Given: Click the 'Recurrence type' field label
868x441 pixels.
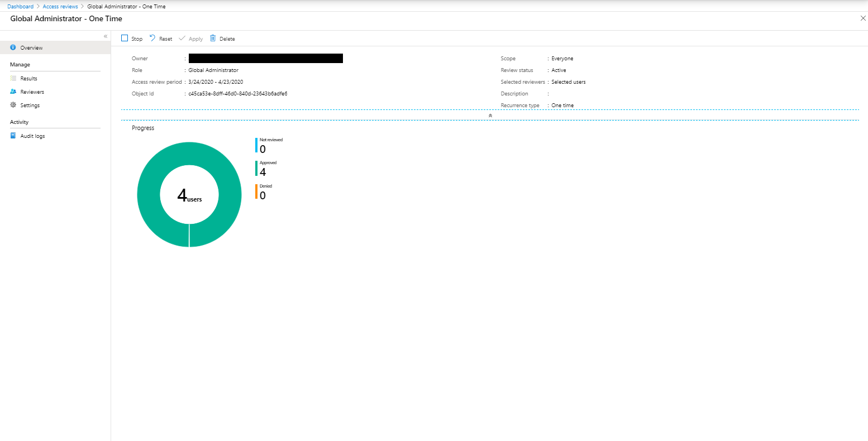Looking at the screenshot, I should 520,106.
